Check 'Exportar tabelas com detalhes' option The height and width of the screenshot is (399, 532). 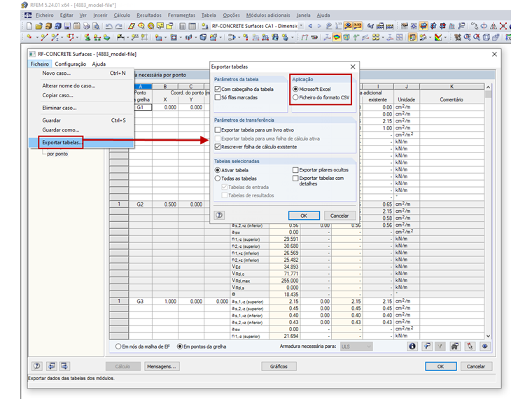[295, 178]
